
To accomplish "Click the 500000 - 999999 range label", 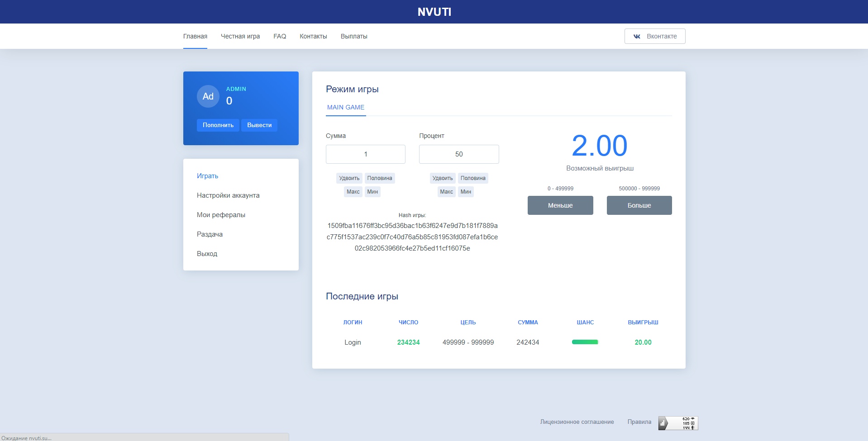I will [639, 189].
